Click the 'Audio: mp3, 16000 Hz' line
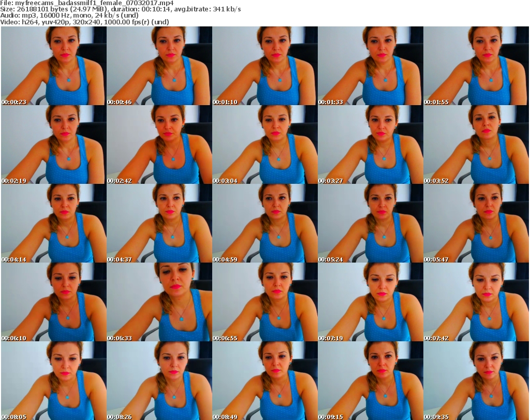Viewport: 530px width, 420px height. tap(69, 16)
